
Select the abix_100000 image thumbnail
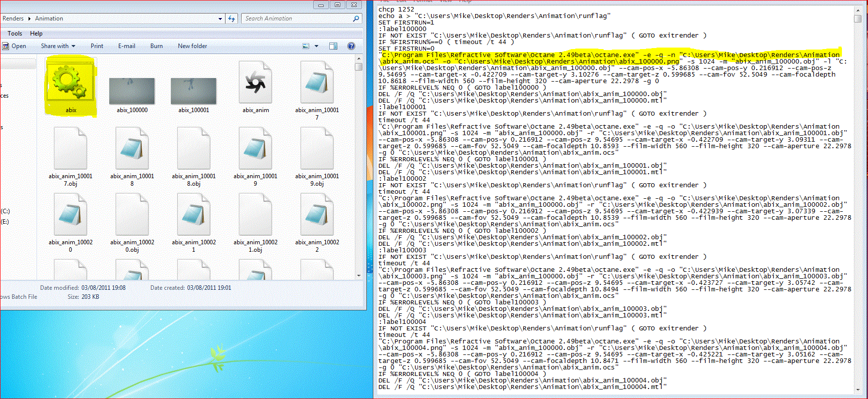point(132,92)
